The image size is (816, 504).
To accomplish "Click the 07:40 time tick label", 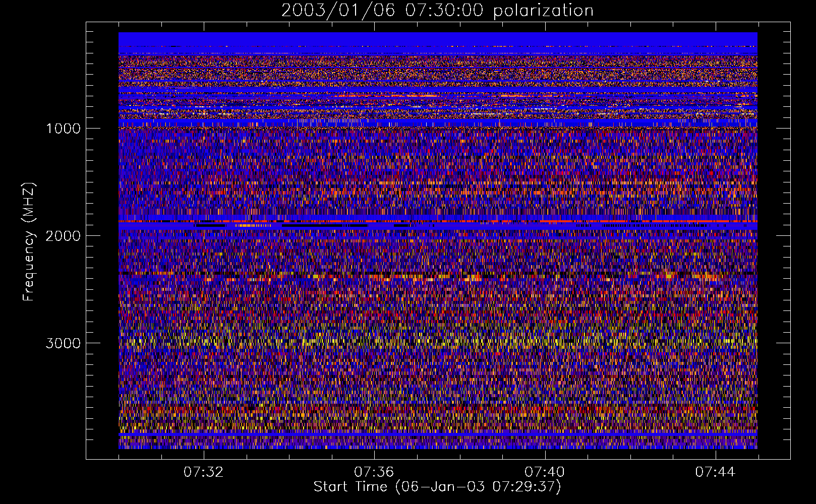I will pos(545,472).
